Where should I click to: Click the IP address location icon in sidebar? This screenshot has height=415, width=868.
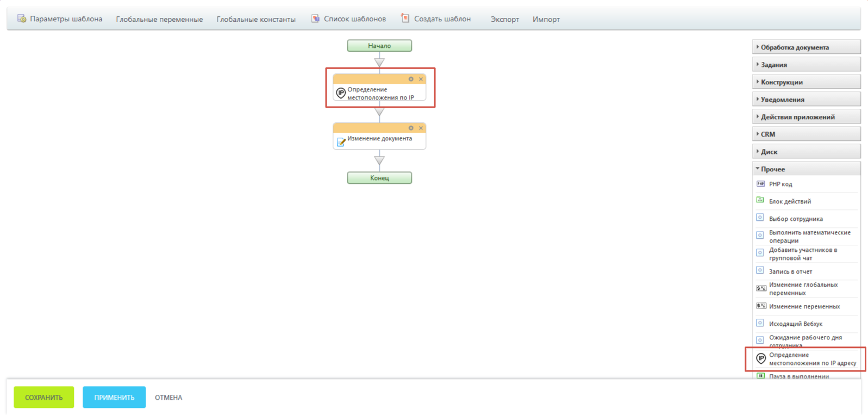coord(761,358)
